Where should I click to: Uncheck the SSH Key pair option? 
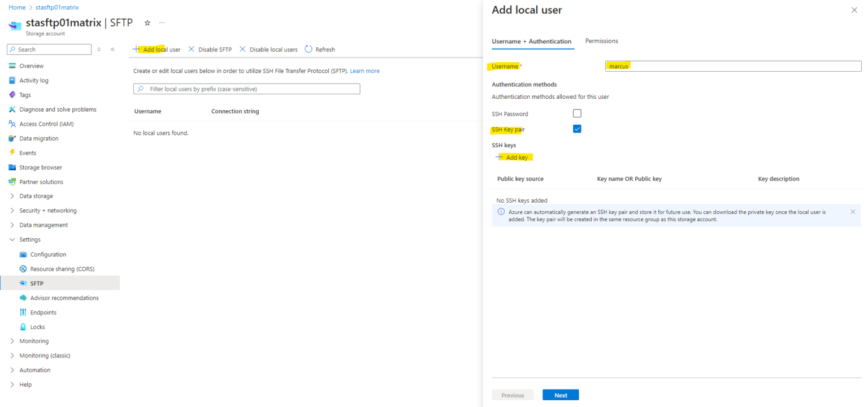[x=576, y=129]
